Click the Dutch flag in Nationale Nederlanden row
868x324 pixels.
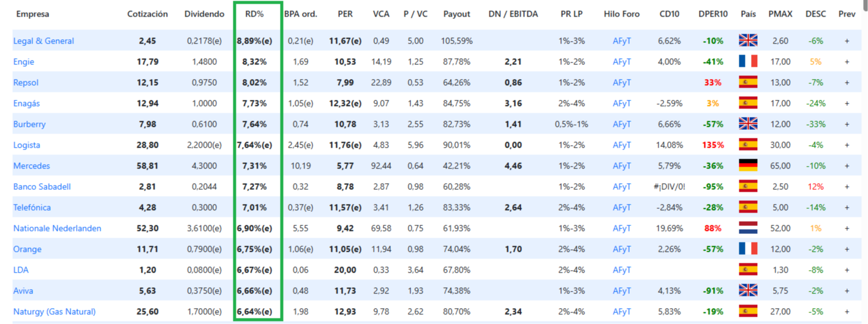pyautogui.click(x=748, y=228)
